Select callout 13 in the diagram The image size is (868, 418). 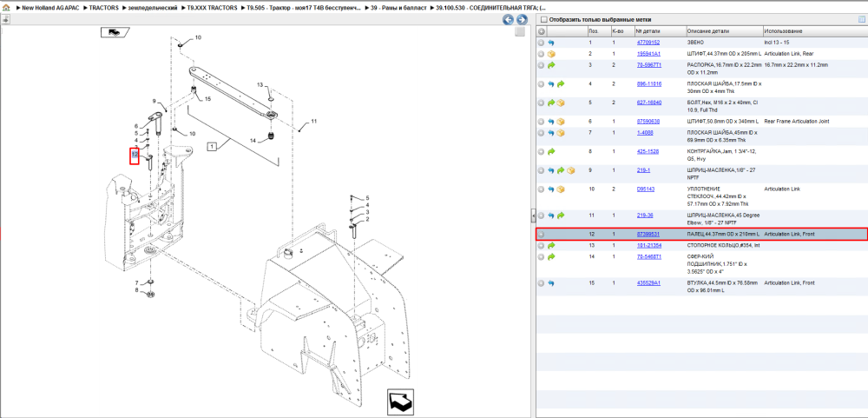[260, 84]
